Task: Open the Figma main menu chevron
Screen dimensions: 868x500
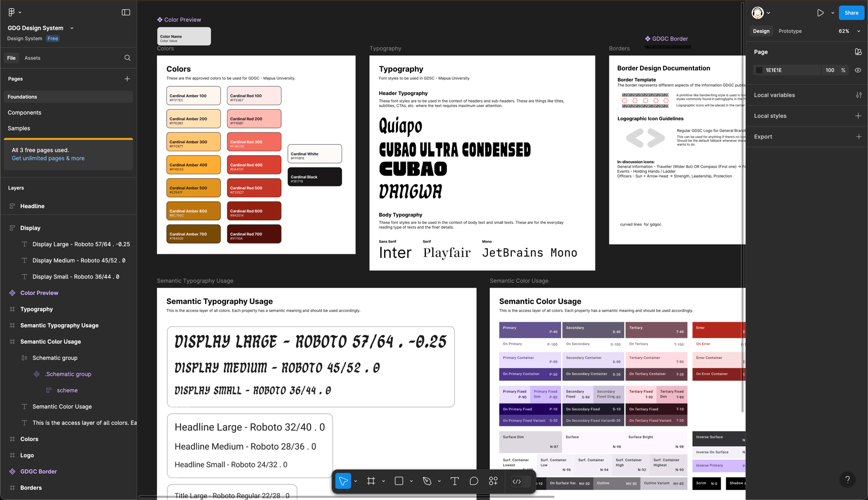Action: point(21,12)
